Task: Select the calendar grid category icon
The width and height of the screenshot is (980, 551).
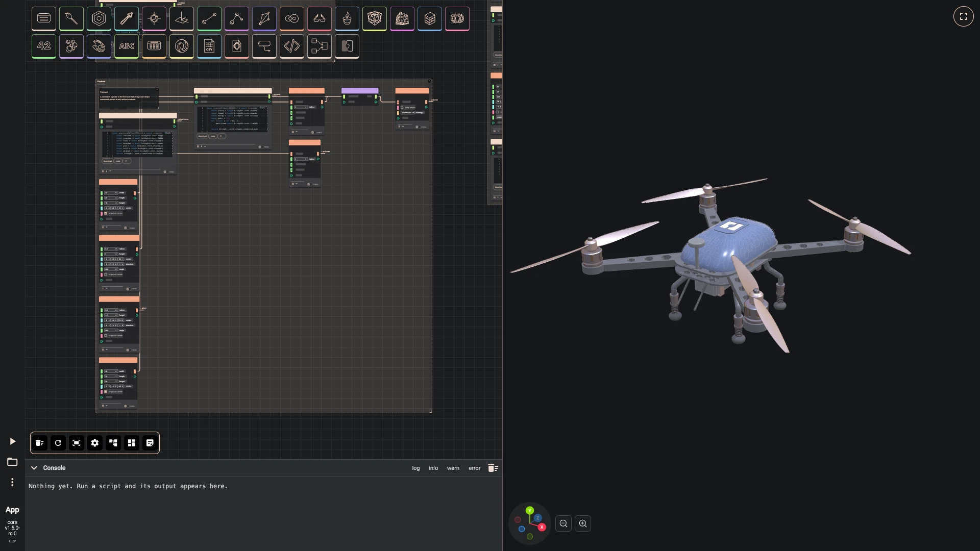Action: pyautogui.click(x=154, y=46)
